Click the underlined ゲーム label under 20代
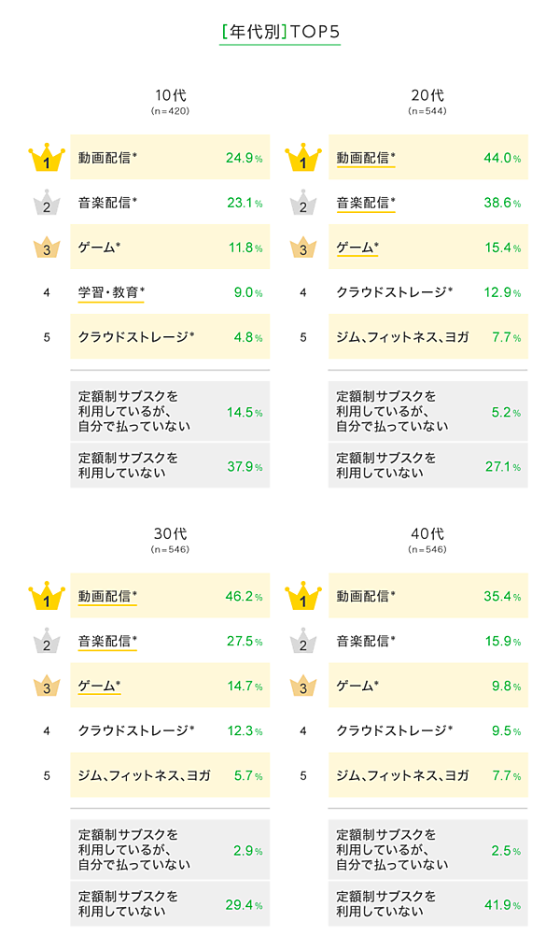 pos(357,248)
